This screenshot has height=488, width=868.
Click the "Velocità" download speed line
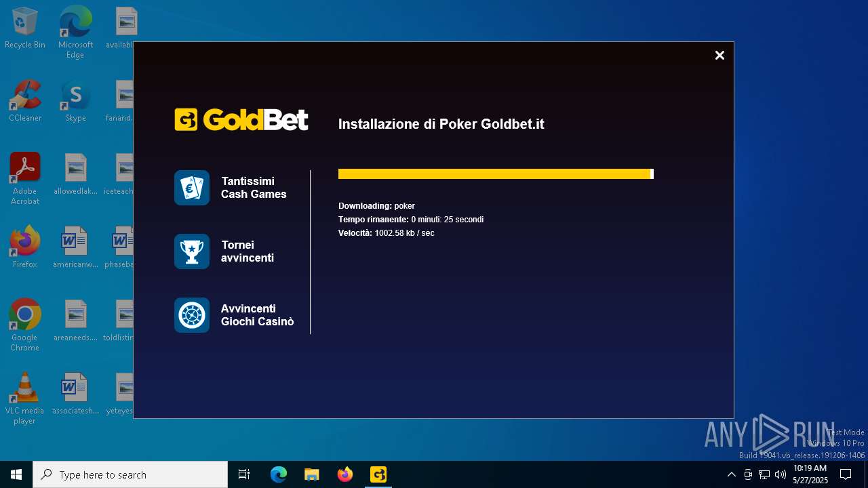[387, 233]
